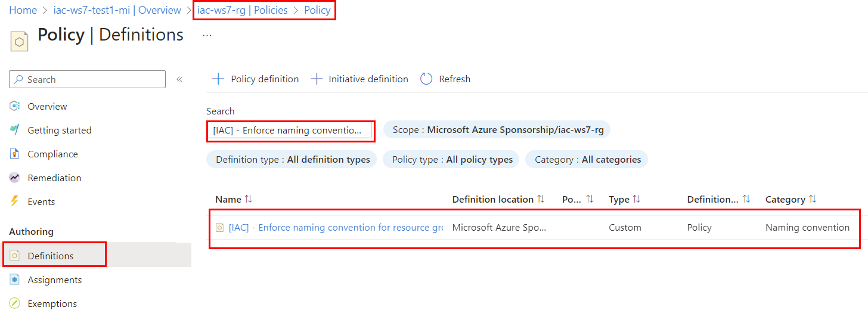Click the Type column header
The image size is (868, 329).
click(x=619, y=199)
